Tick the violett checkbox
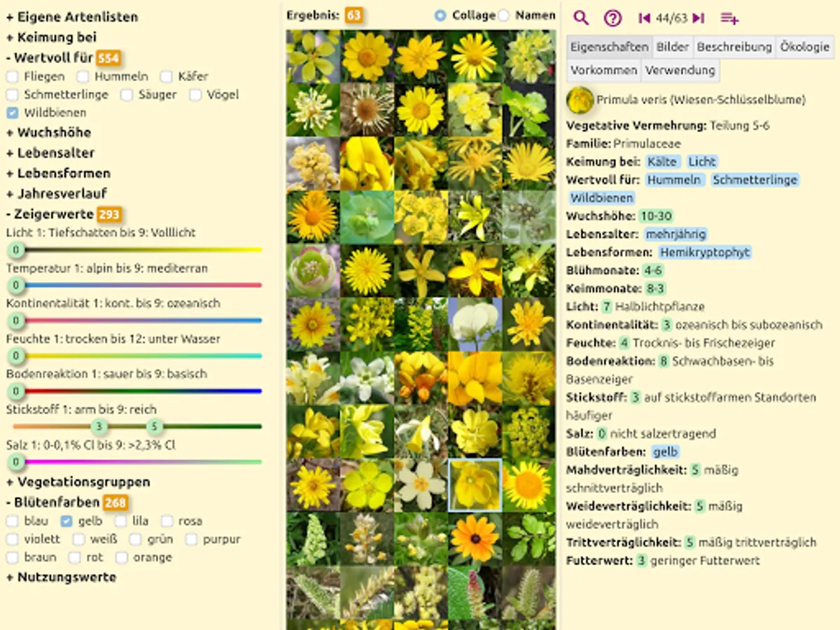This screenshot has width=840, height=630. tap(13, 539)
